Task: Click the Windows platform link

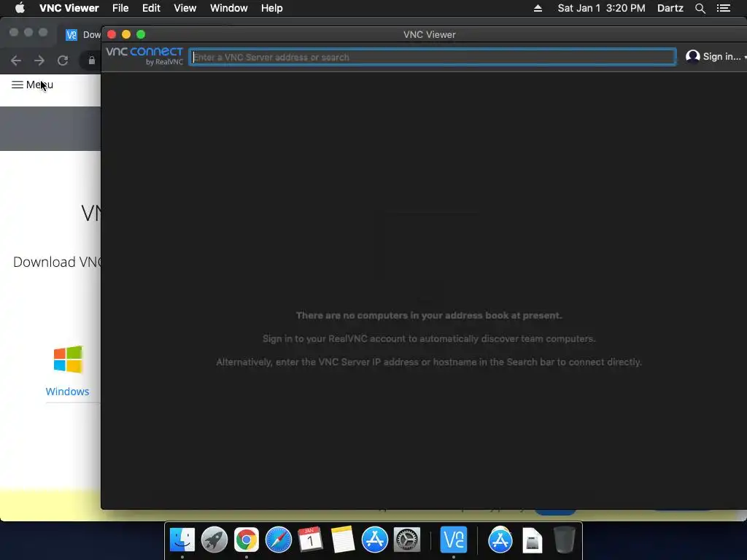Action: (x=67, y=392)
